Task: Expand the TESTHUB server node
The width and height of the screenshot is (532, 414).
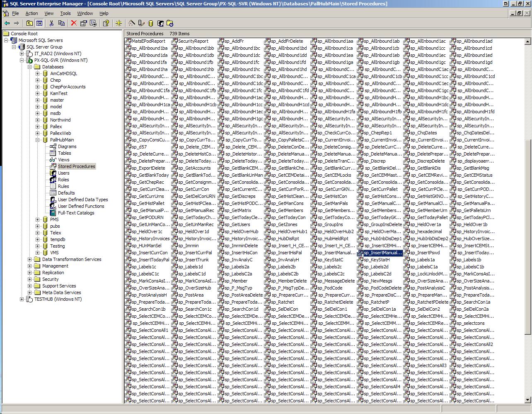Action: coord(22,299)
